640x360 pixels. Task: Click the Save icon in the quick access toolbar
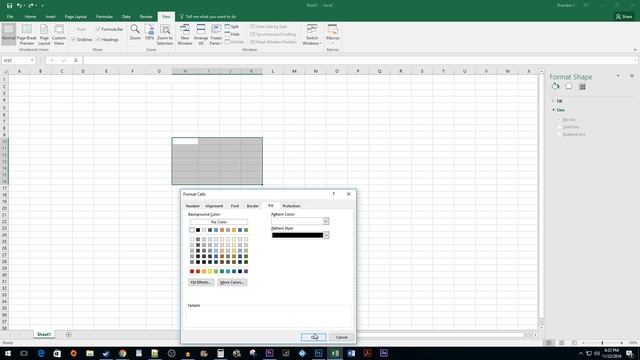pyautogui.click(x=9, y=5)
